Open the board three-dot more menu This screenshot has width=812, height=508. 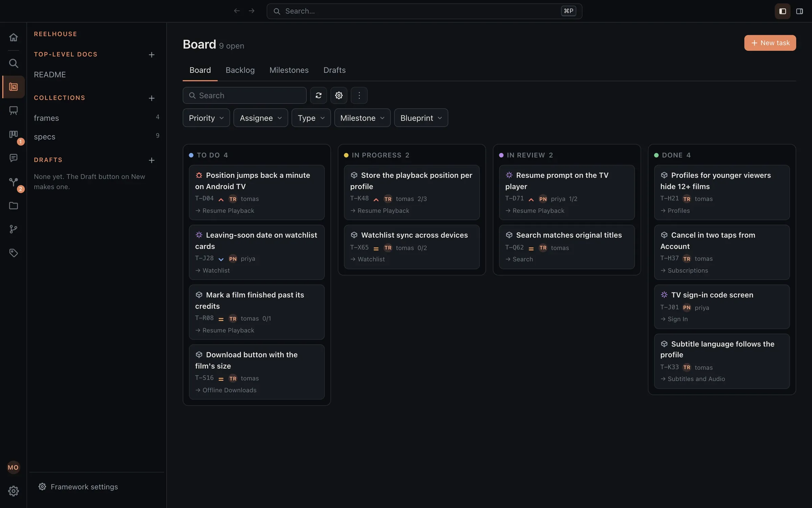point(359,96)
